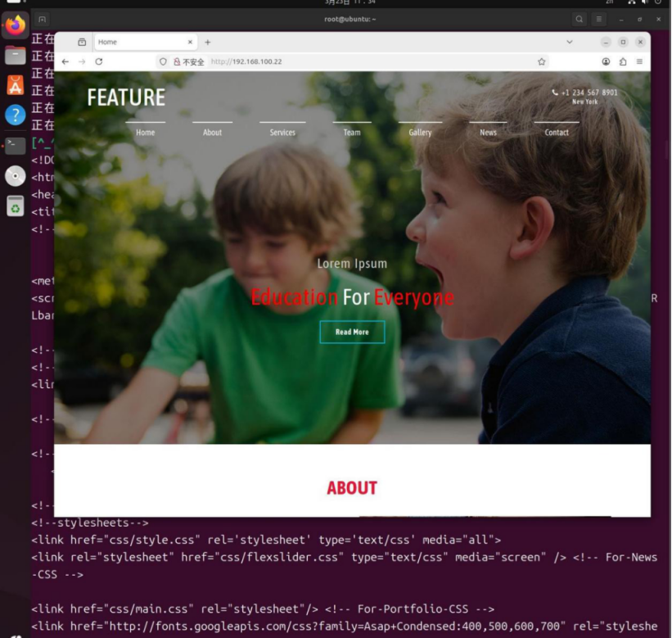The image size is (672, 638).
Task: Go forward in Firefox
Action: point(82,61)
